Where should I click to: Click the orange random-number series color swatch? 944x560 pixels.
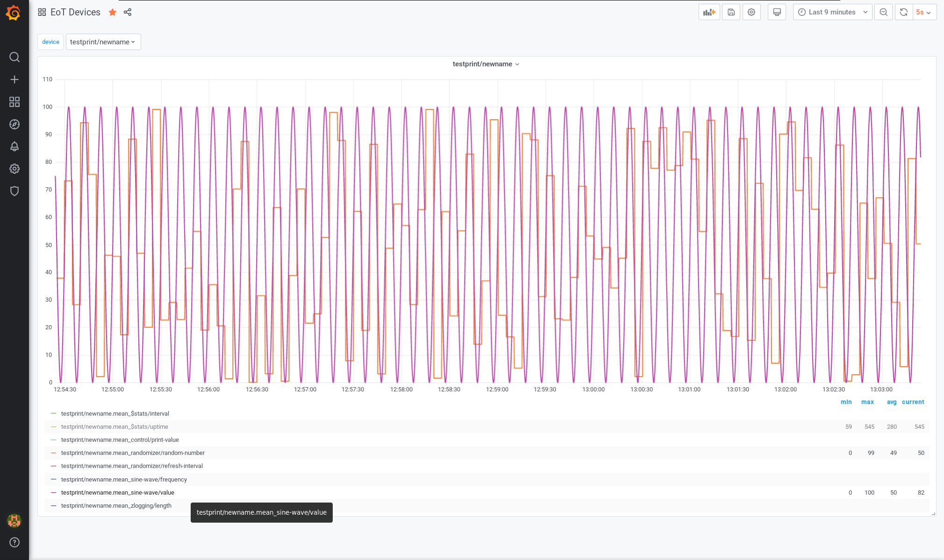click(x=53, y=453)
